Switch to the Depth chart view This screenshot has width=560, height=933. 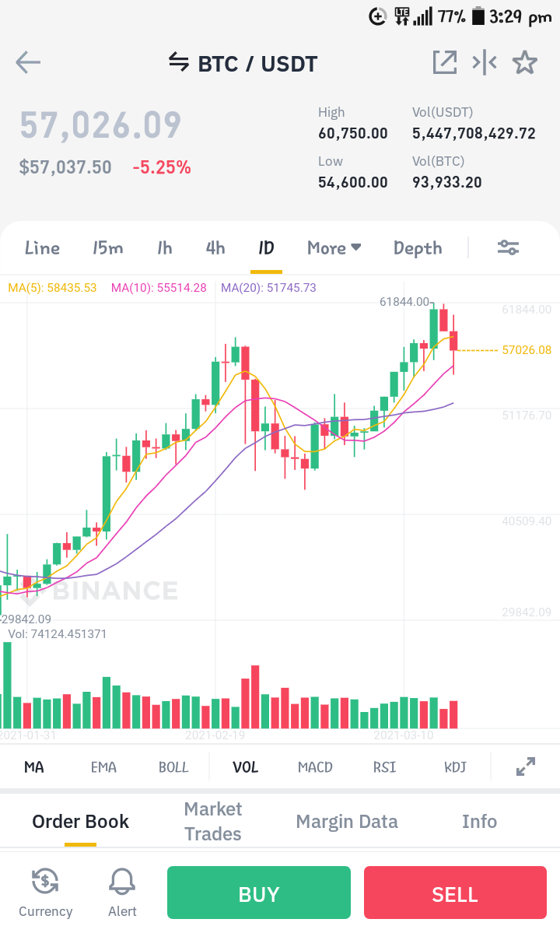click(418, 248)
